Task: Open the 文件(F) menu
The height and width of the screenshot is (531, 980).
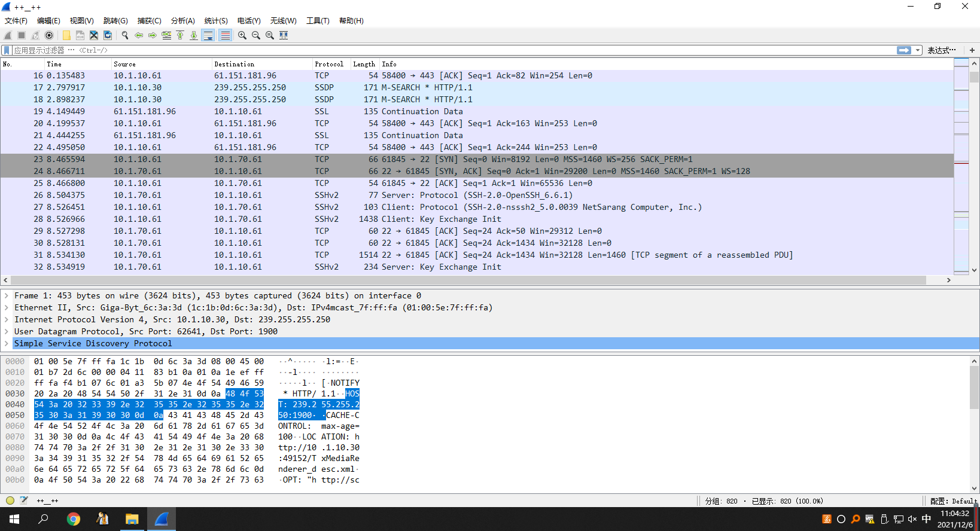Action: click(x=16, y=20)
